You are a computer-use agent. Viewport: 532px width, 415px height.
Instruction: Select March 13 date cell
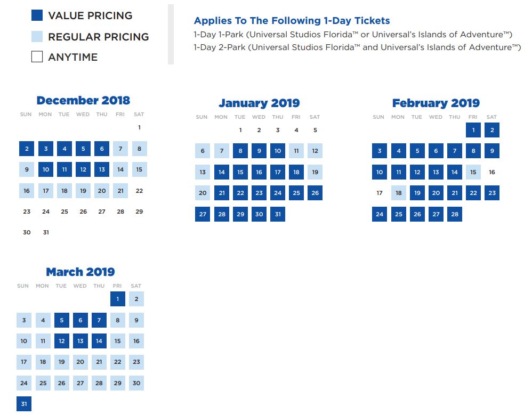pyautogui.click(x=80, y=341)
